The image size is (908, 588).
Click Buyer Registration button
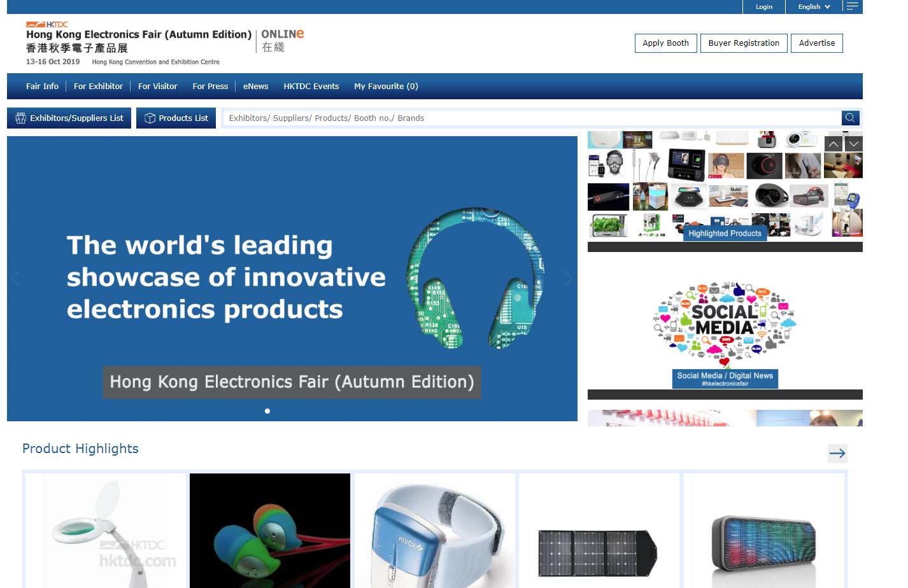(x=744, y=43)
